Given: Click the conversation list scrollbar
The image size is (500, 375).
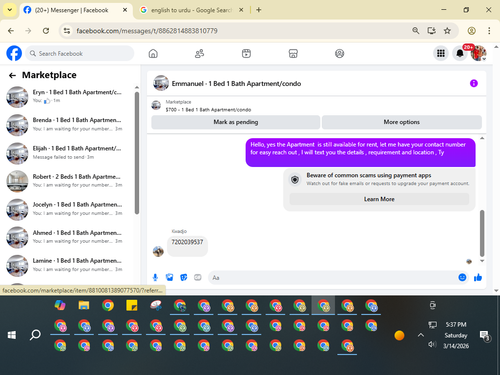Looking at the screenshot, I should [137, 153].
